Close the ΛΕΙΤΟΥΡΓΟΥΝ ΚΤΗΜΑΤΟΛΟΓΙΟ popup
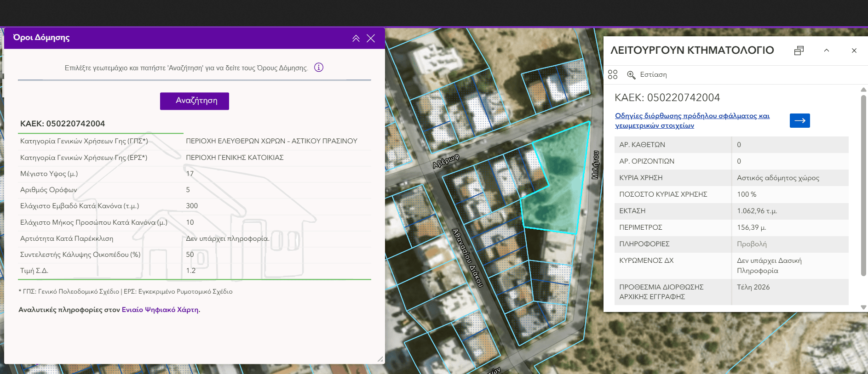Image resolution: width=868 pixels, height=374 pixels. (854, 51)
